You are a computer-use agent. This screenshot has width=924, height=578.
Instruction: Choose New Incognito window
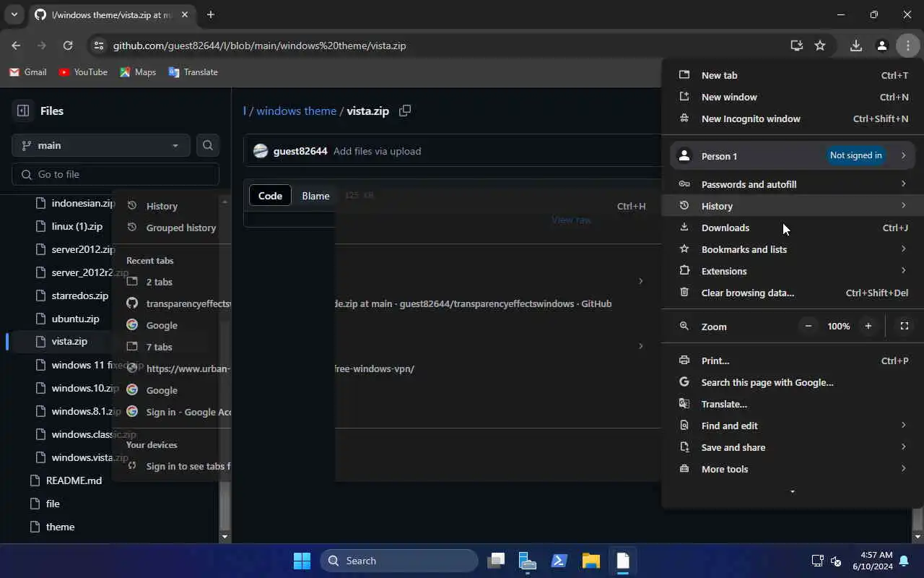click(793, 118)
